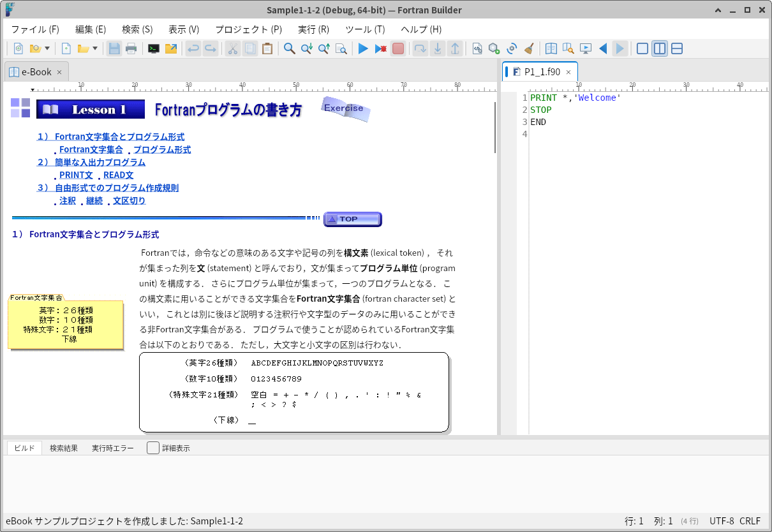Image resolution: width=772 pixels, height=532 pixels.
Task: Open the ヘルプ (H) menu
Action: point(421,29)
